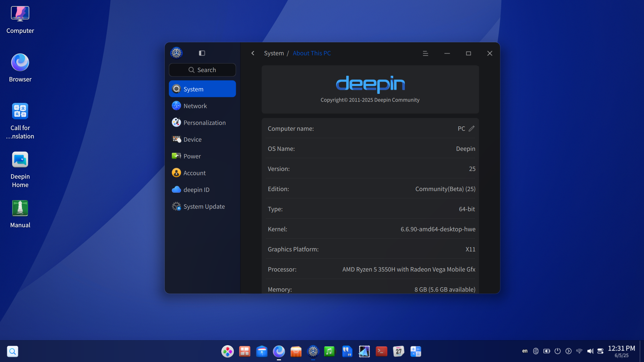Click the System breadcrumb link
Viewport: 644px width, 362px height.
tap(274, 53)
